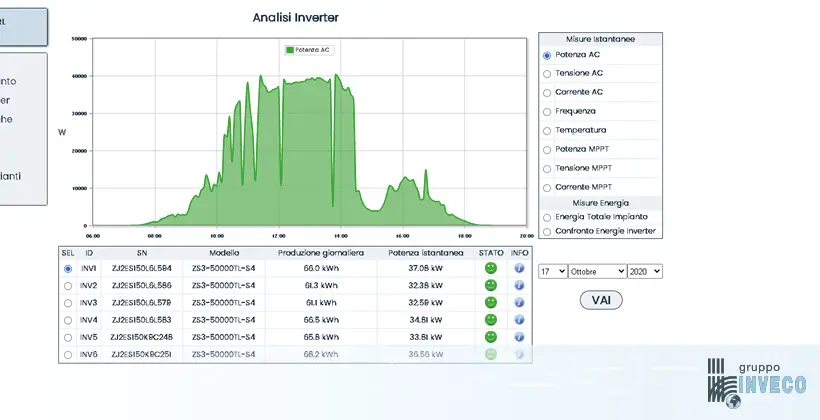This screenshot has width=820, height=420.
Task: Open the day dropdown showing 17
Action: click(553, 271)
